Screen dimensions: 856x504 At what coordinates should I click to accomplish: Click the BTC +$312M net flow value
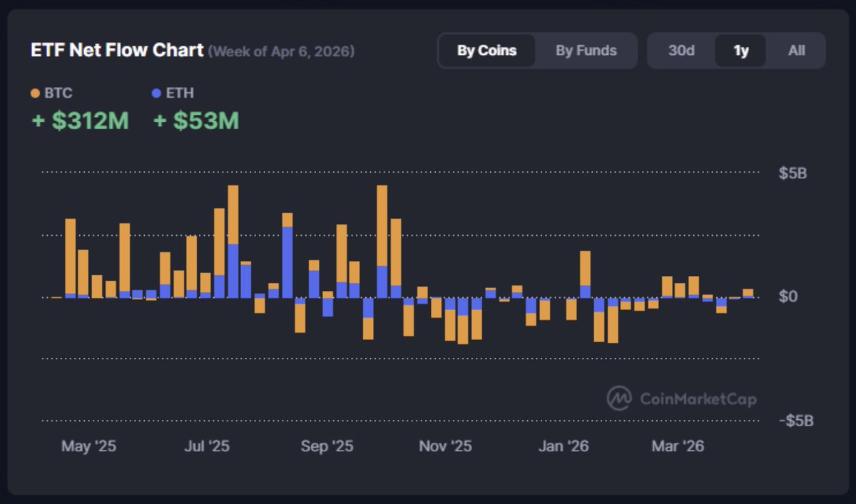tap(80, 121)
